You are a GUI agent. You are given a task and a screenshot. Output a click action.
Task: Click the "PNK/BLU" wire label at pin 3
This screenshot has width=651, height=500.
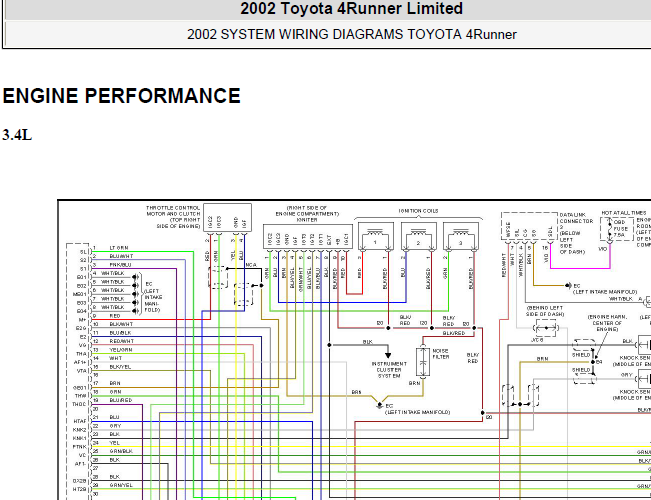tap(120, 265)
